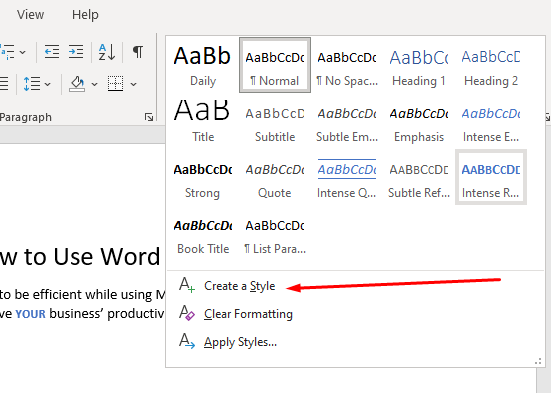Open the Paragraph settings dialog launcher
This screenshot has width=551, height=393.
[149, 117]
